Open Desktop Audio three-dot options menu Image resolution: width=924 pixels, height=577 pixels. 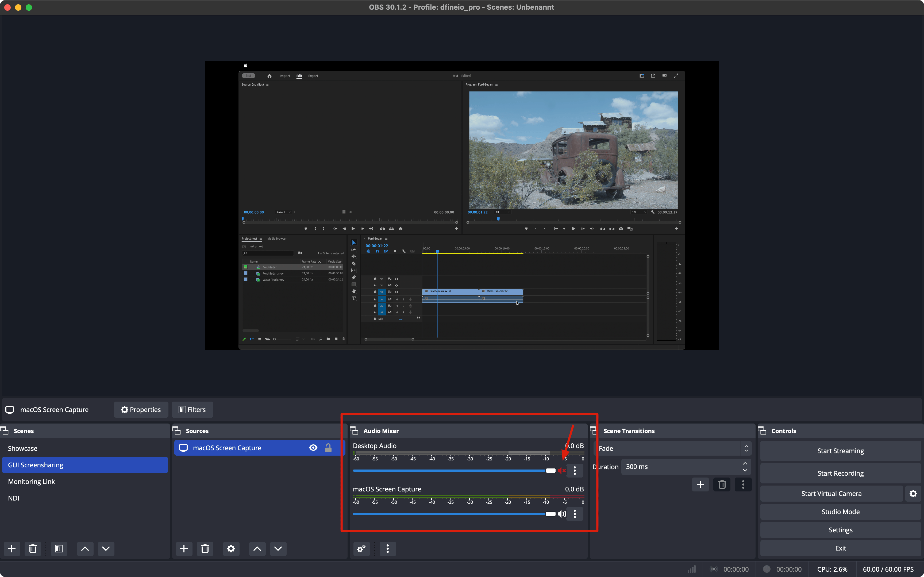click(575, 471)
